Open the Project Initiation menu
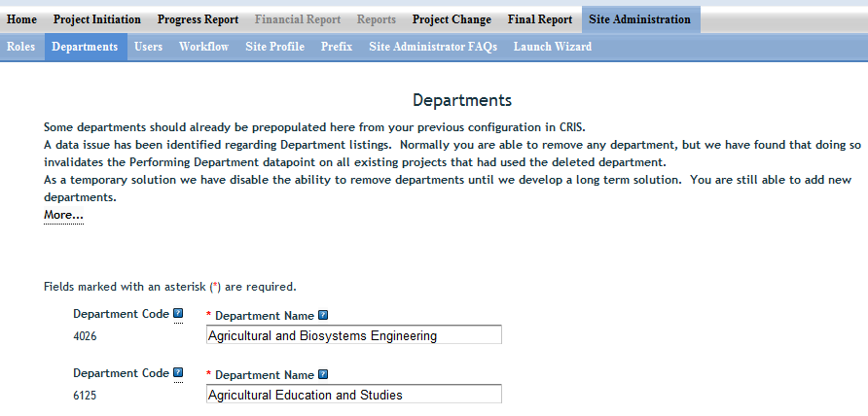 click(96, 19)
